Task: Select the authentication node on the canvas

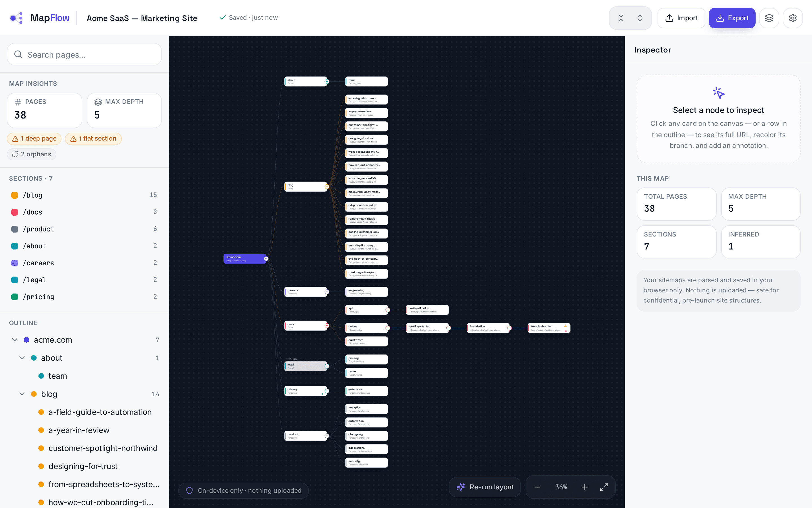Action: click(x=427, y=310)
